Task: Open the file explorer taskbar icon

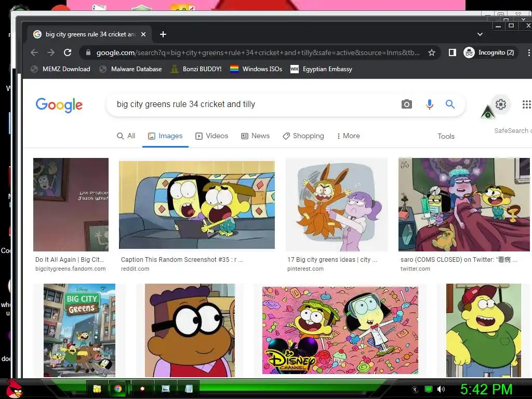Action: tap(97, 389)
